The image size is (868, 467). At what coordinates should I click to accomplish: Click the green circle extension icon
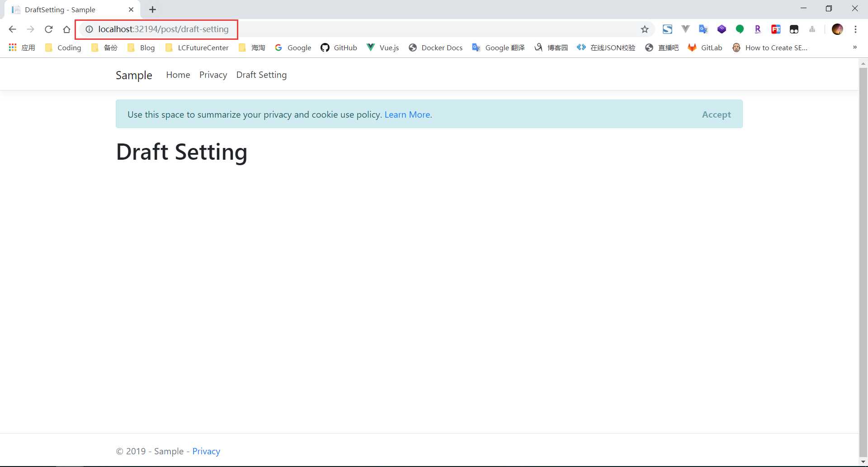click(740, 29)
